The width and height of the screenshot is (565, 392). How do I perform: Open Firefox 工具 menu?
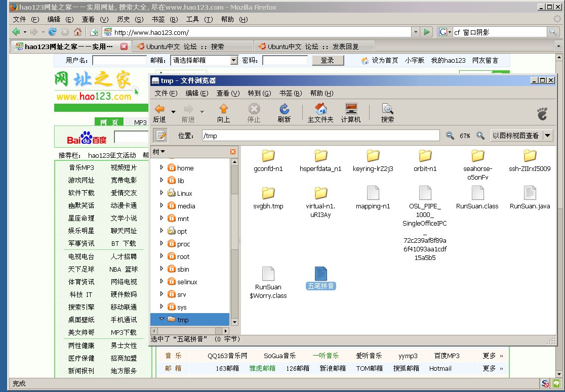(199, 19)
